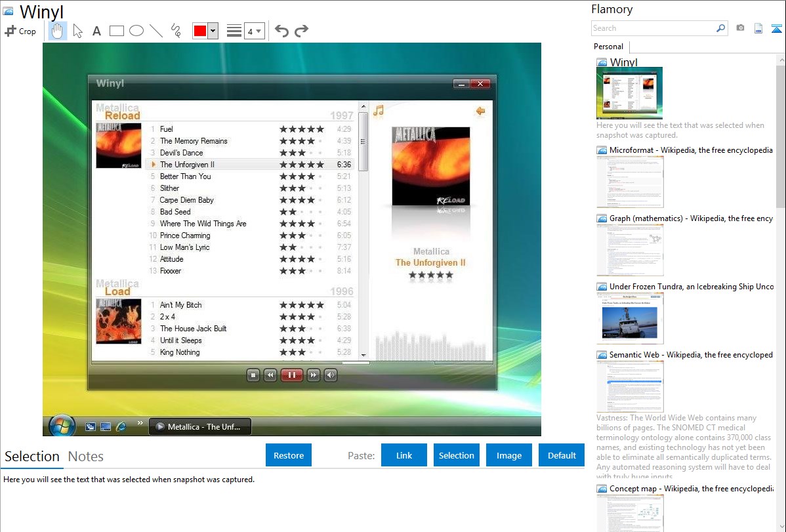Click the volume speaker button in Winyl

[330, 375]
